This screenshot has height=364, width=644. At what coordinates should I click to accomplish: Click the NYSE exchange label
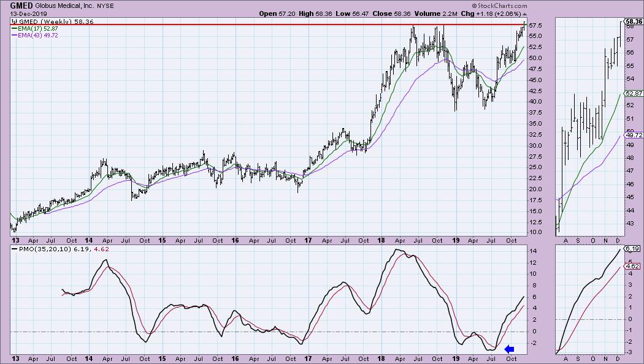[x=106, y=6]
